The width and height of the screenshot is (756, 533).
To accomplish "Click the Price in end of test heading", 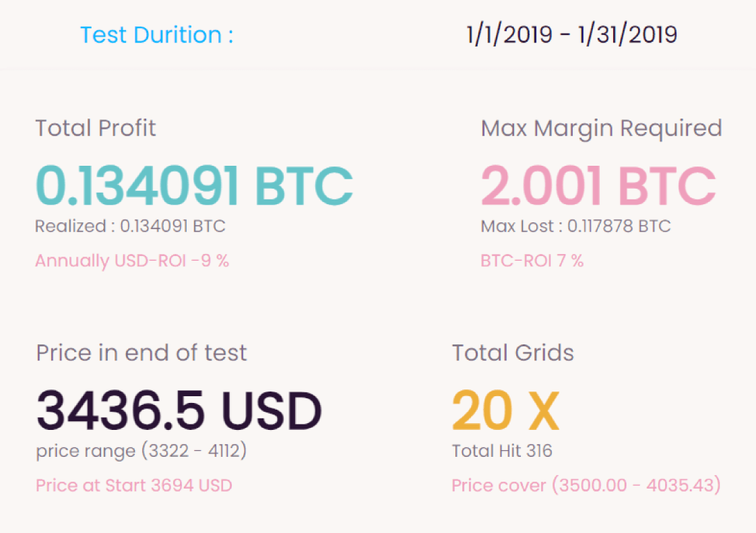I will [141, 352].
